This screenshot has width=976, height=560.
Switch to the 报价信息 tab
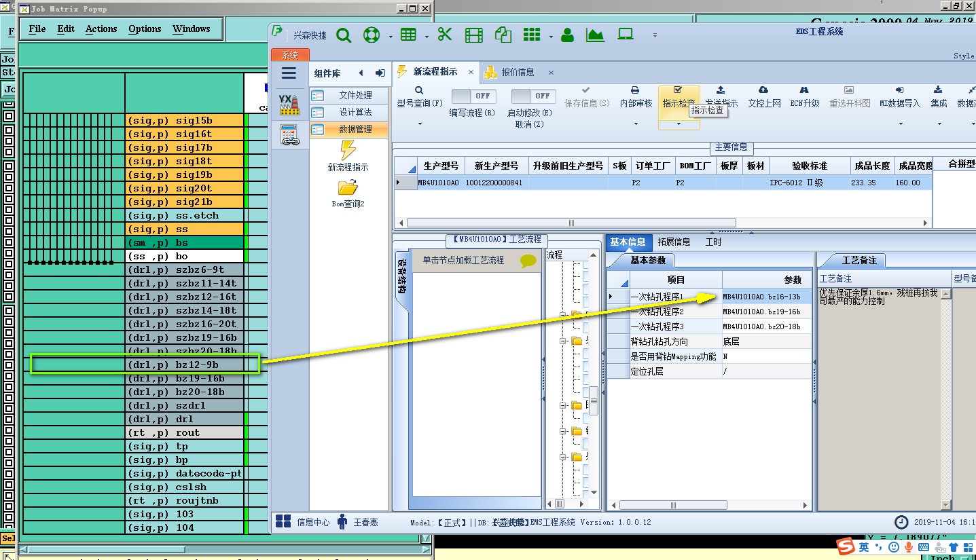tap(518, 72)
